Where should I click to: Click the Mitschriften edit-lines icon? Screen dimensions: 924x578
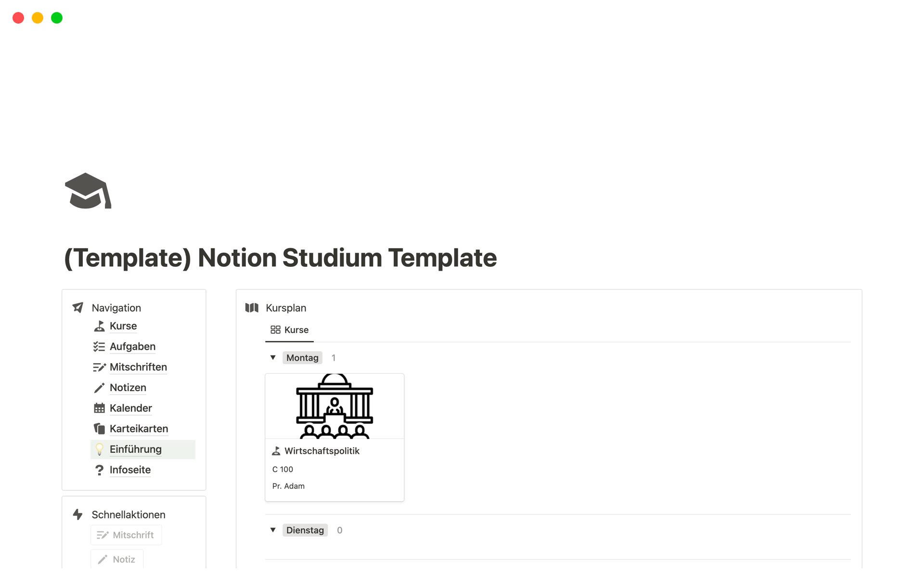point(99,368)
